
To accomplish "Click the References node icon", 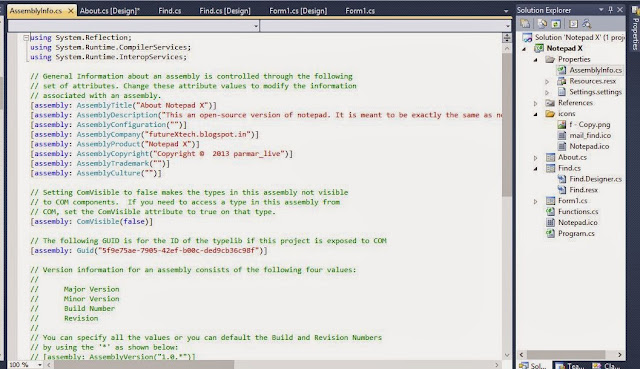I will (550, 103).
